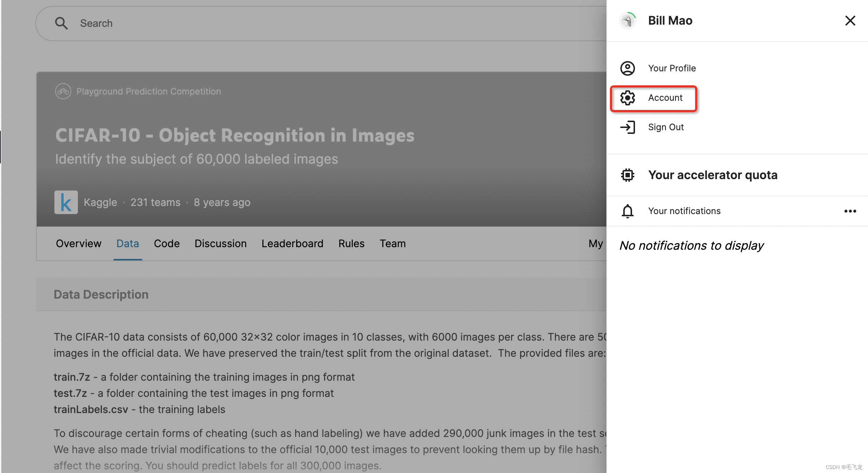Screen dimensions: 868x473
Task: Click the Sign Out arrow icon
Action: 628,127
